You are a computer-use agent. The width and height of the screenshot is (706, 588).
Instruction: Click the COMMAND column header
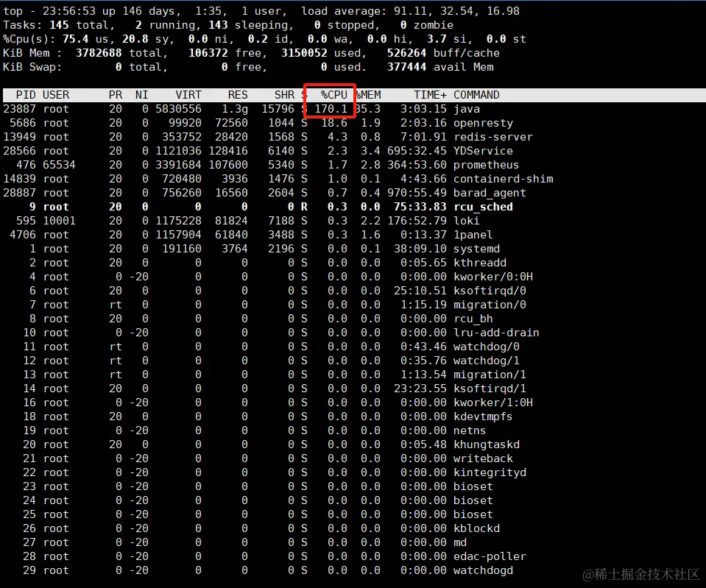(476, 95)
